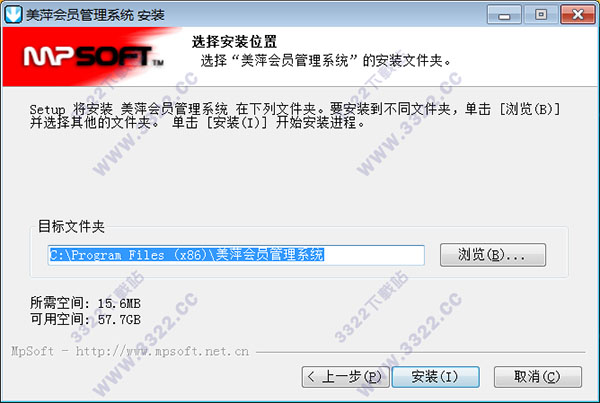Click the 选择安装位置 heading
The height and width of the screenshot is (403, 600).
pyautogui.click(x=234, y=42)
